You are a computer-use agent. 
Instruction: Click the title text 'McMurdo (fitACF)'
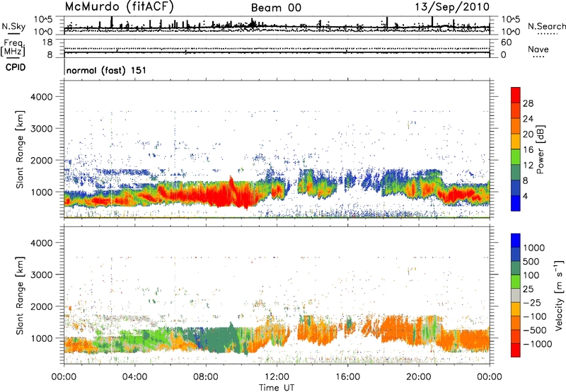point(120,7)
